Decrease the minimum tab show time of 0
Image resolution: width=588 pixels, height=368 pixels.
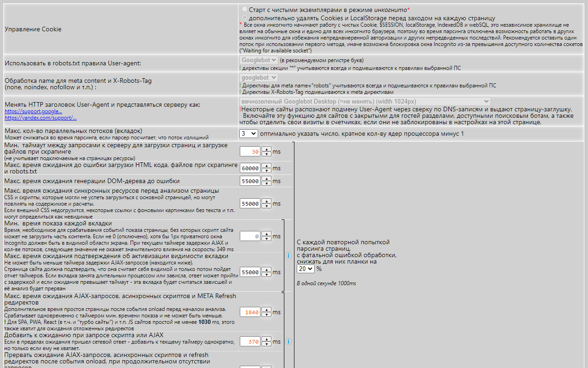click(x=266, y=239)
